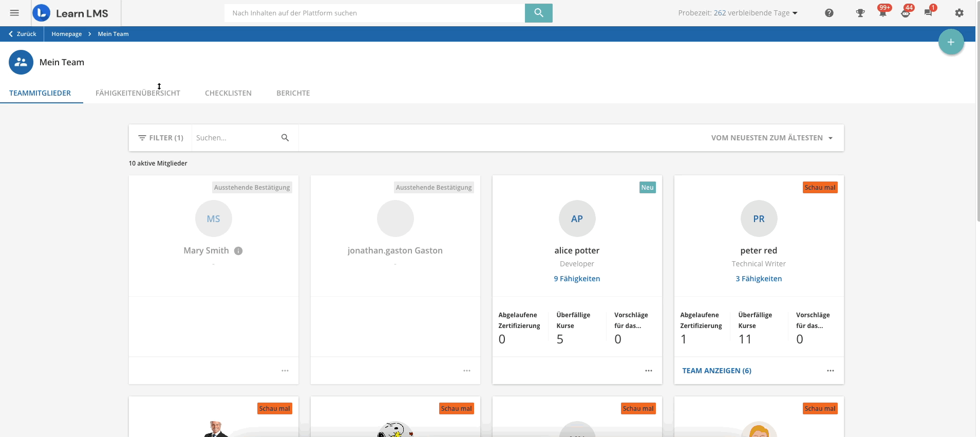Image resolution: width=980 pixels, height=437 pixels.
Task: Switch to the Checklisten tab
Action: [x=228, y=93]
